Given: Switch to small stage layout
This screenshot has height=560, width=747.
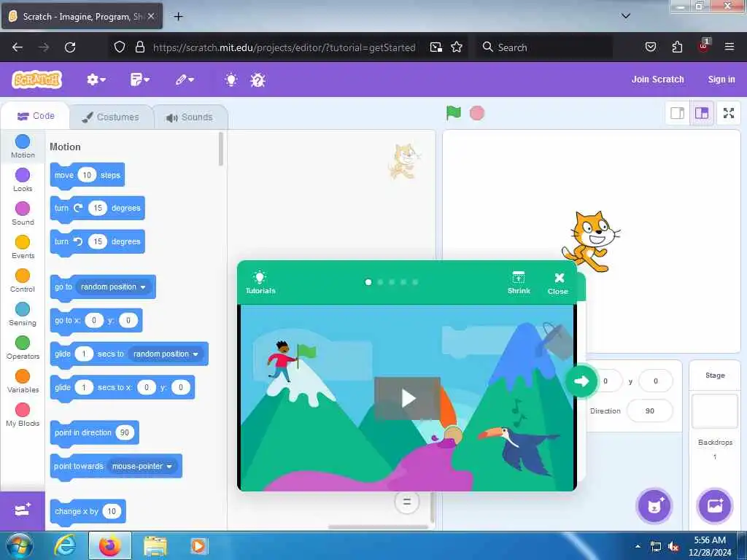Looking at the screenshot, I should click(x=678, y=113).
